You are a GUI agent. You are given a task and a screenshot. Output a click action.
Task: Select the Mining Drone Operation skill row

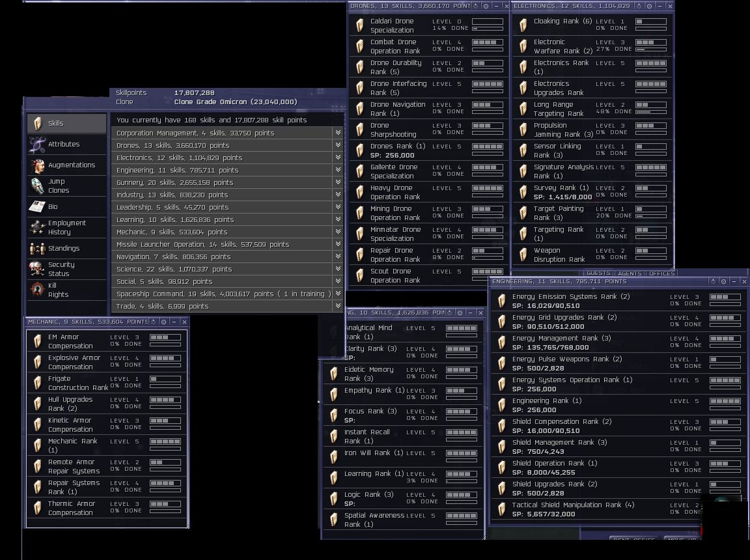[x=429, y=214]
